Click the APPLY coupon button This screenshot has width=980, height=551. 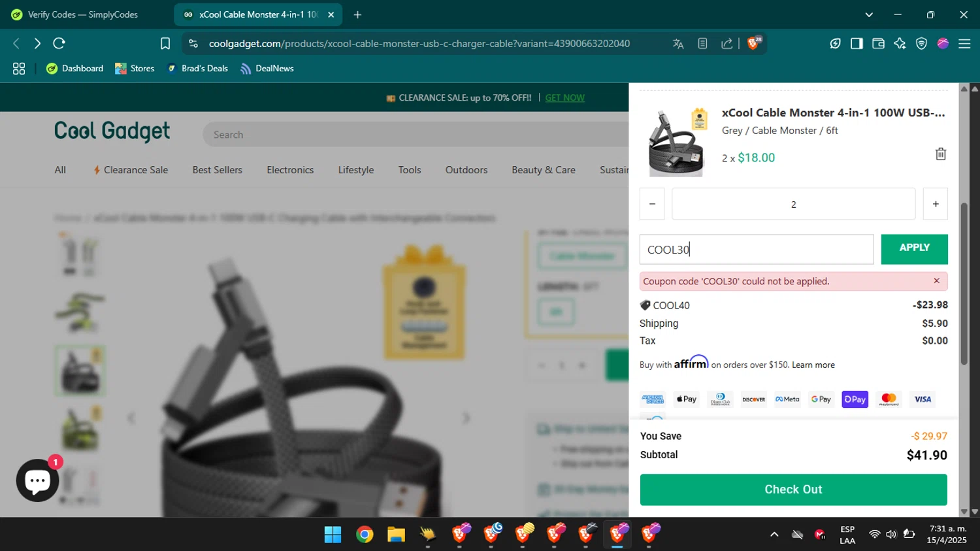click(x=915, y=249)
